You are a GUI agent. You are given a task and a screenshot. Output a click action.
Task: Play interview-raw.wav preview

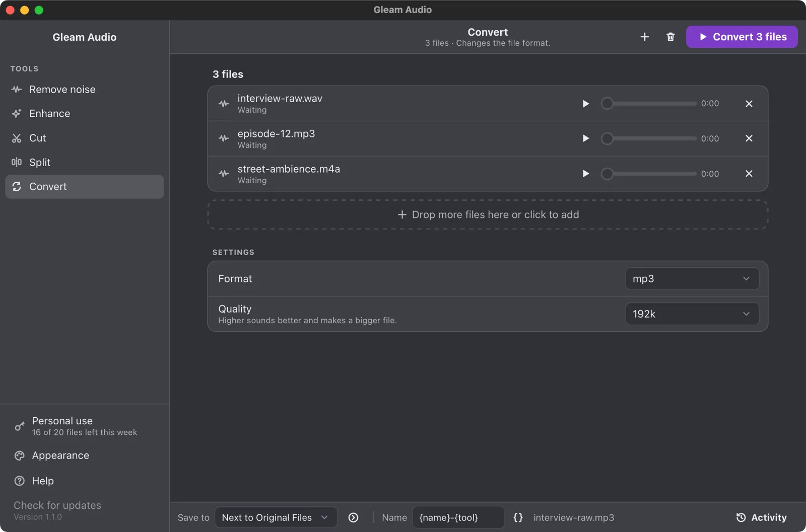pos(585,104)
